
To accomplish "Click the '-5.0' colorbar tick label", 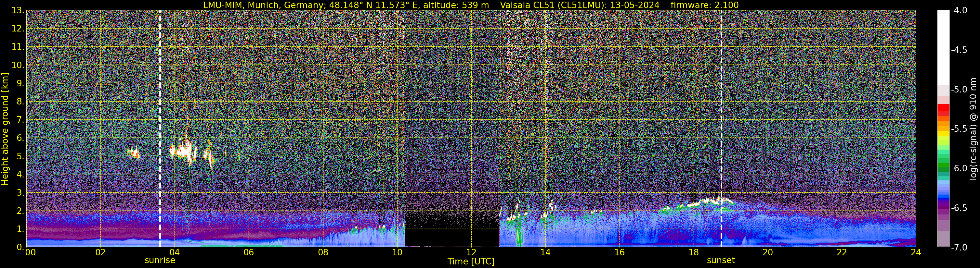I will pyautogui.click(x=959, y=89).
